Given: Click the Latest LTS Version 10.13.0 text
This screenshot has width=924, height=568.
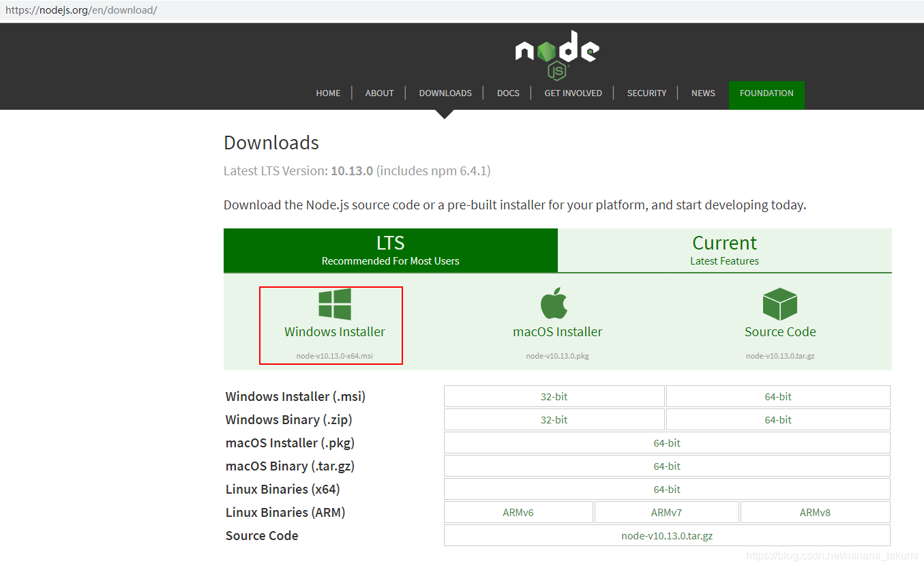Looking at the screenshot, I should [357, 171].
